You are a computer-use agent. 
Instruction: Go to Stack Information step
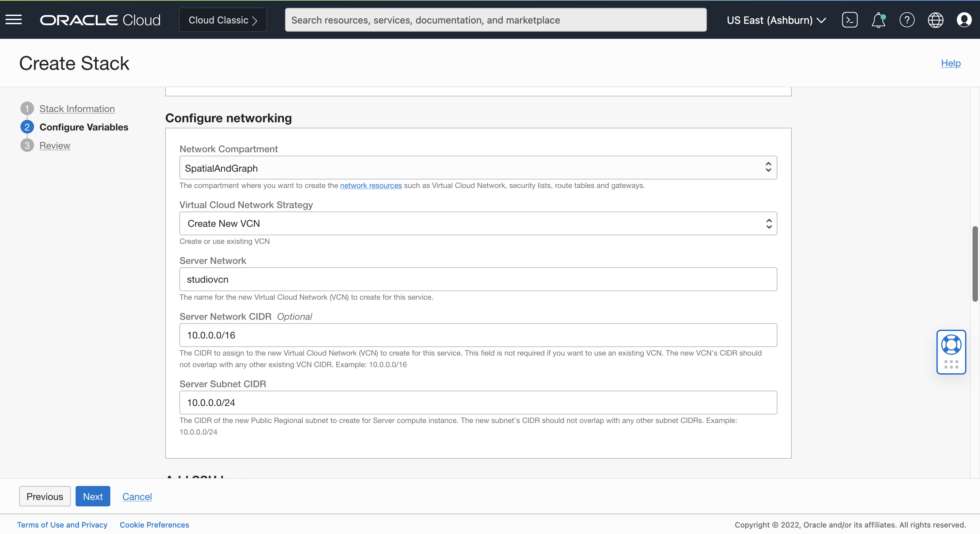pyautogui.click(x=77, y=109)
